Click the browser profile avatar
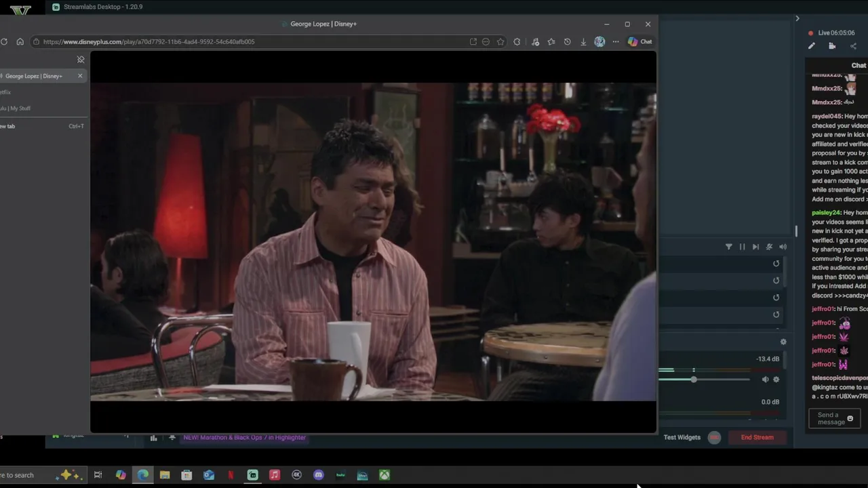Image resolution: width=868 pixels, height=488 pixels. [x=599, y=41]
